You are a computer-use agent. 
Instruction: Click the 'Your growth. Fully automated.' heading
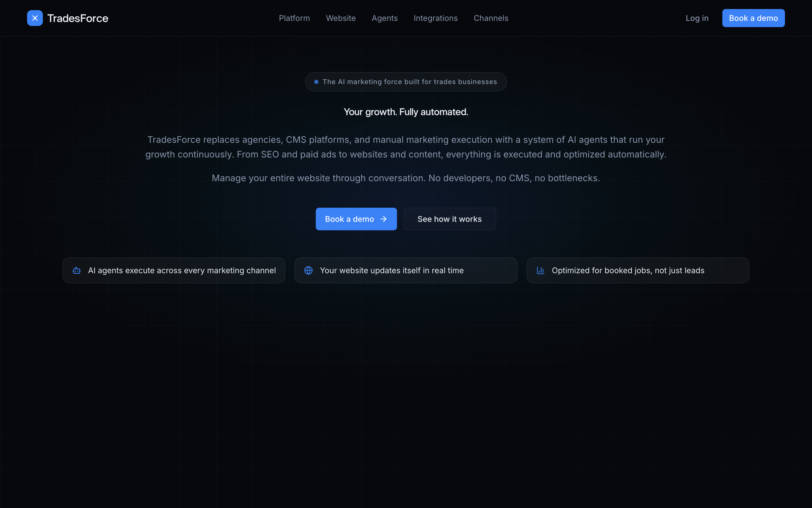[406, 112]
